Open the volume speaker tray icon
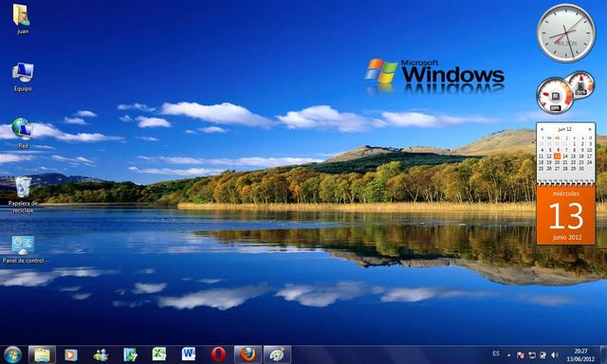The image size is (607, 364). pyautogui.click(x=555, y=355)
